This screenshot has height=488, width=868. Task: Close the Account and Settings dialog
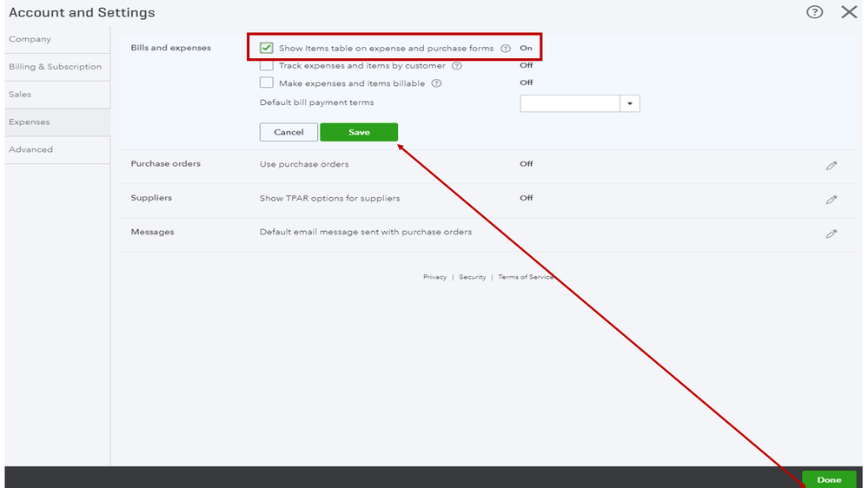tap(849, 12)
